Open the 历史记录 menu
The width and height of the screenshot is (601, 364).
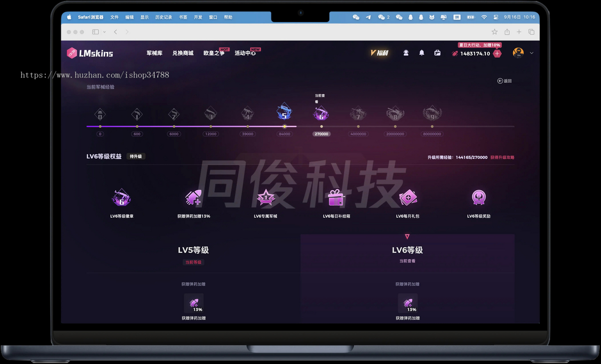[x=164, y=17]
